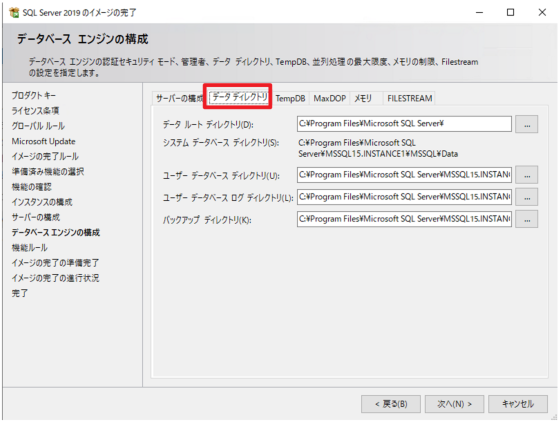Click the ユーザー データベース ディレクトリ input field

pos(404,175)
